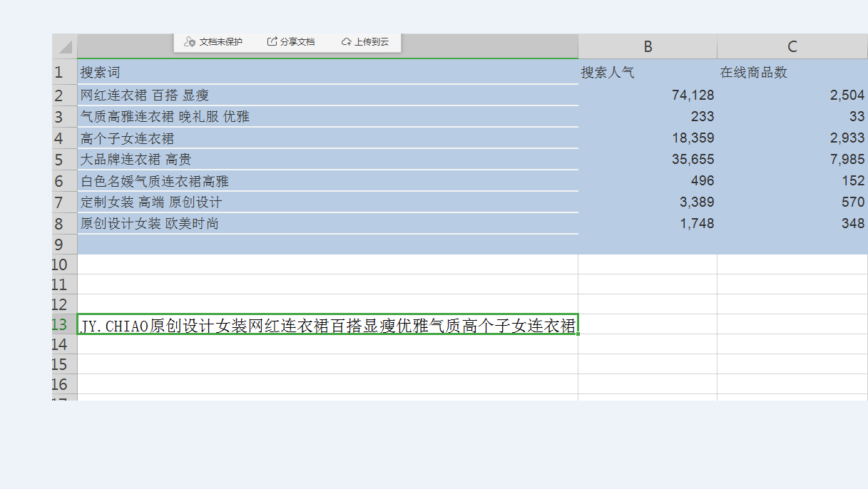Click row 9 header number
Image resolution: width=868 pixels, height=489 pixels.
pyautogui.click(x=60, y=244)
